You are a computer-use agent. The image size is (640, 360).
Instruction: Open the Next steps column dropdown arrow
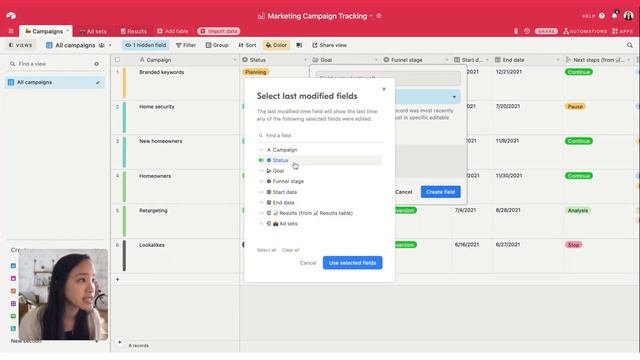(629, 60)
